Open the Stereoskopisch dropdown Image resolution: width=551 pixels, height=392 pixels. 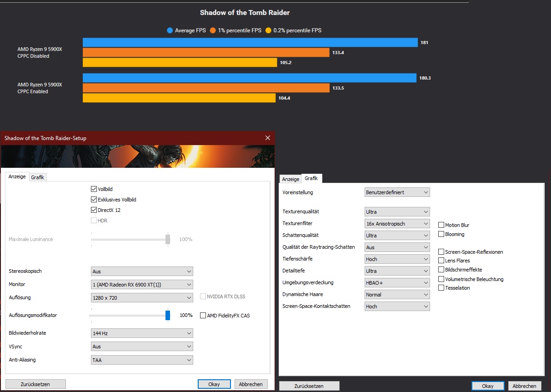point(142,271)
